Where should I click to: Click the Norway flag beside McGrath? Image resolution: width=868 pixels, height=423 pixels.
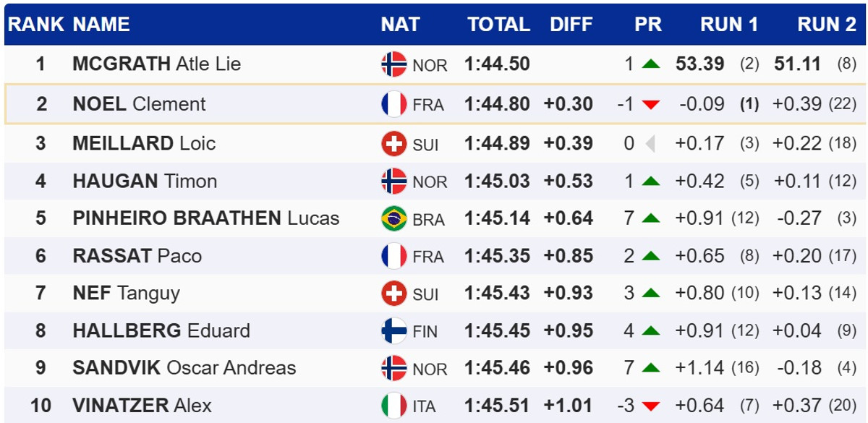[x=394, y=64]
